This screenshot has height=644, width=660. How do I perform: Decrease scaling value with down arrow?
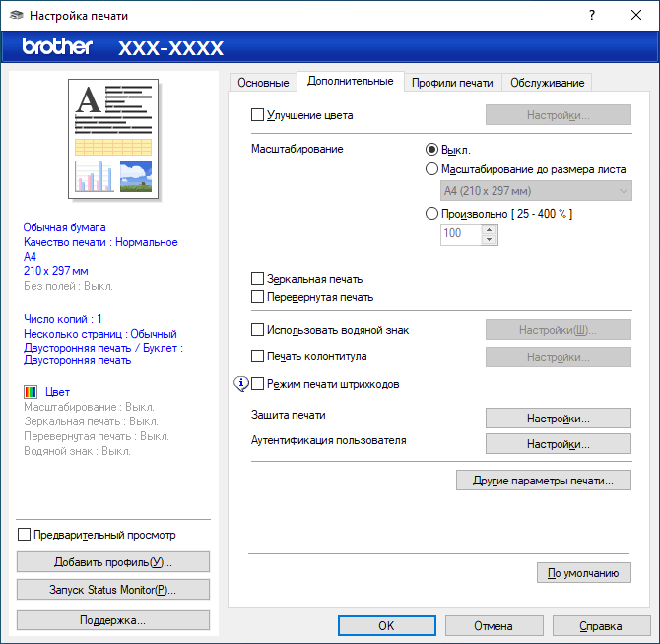[x=489, y=239]
